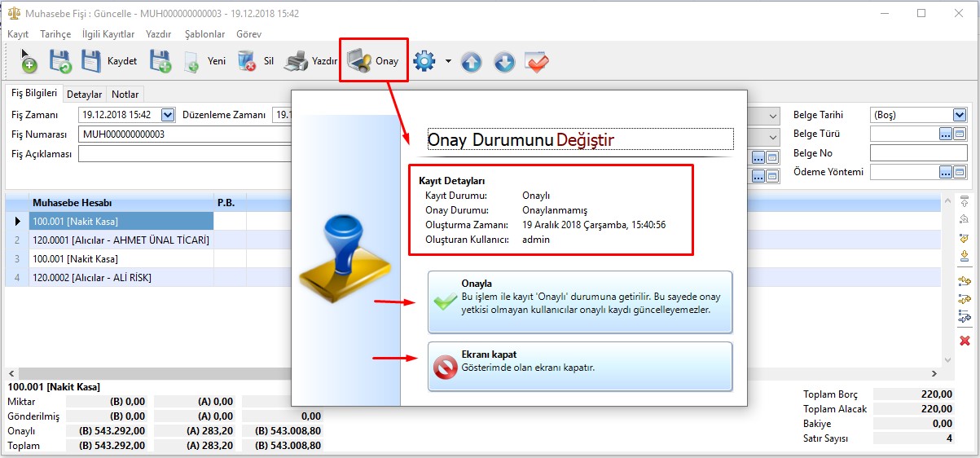
Task: Expand the Fiş Zamanı date dropdown
Action: click(x=168, y=115)
